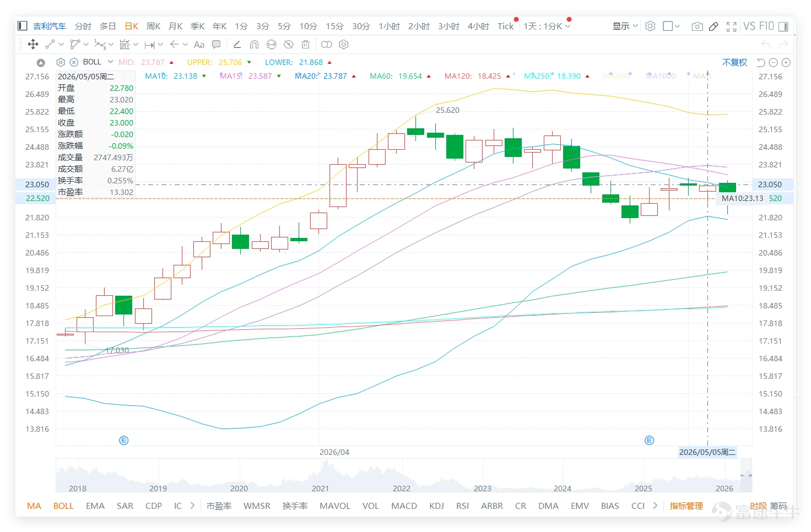811x532 pixels.
Task: Toggle the left sidebar panel icon
Action: coord(23,26)
